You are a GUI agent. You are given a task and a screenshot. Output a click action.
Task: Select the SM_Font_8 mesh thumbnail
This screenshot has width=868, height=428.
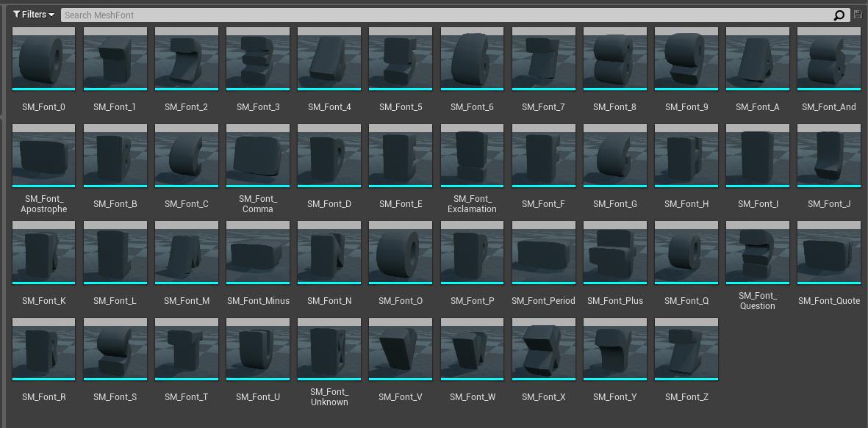tap(615, 59)
